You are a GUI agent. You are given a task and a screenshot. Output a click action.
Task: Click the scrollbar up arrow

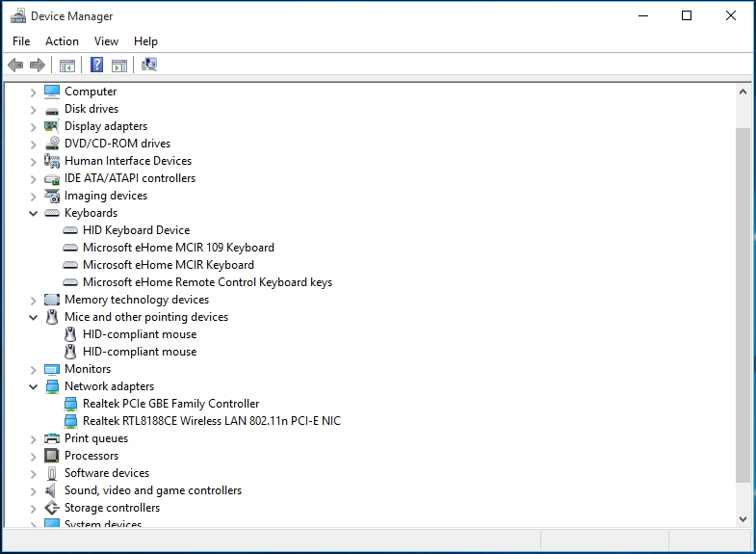(x=743, y=92)
